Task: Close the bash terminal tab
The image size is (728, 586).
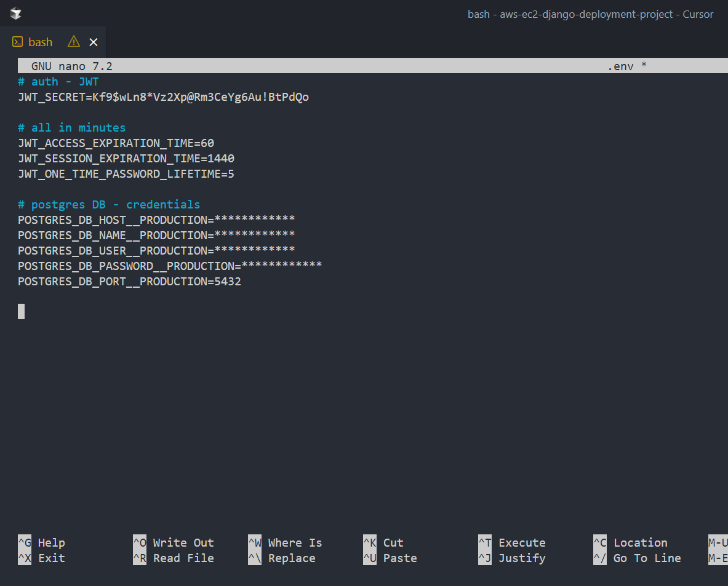Action: [94, 42]
